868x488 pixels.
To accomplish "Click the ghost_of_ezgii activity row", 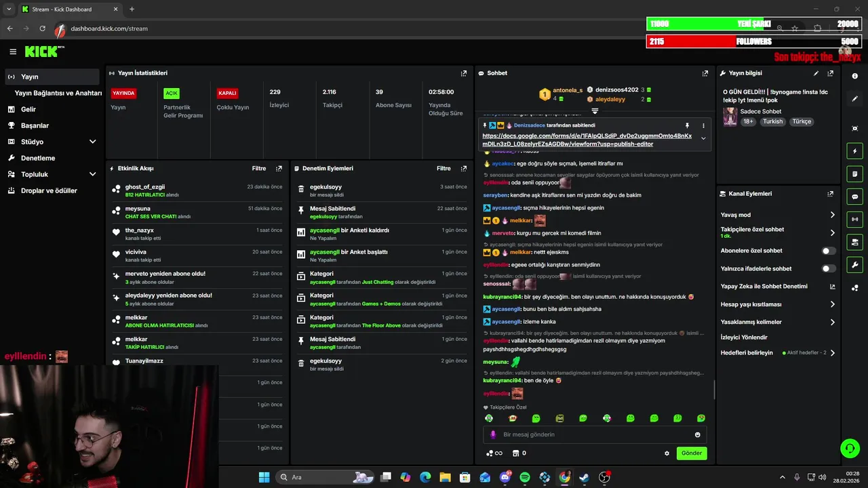I will (197, 190).
